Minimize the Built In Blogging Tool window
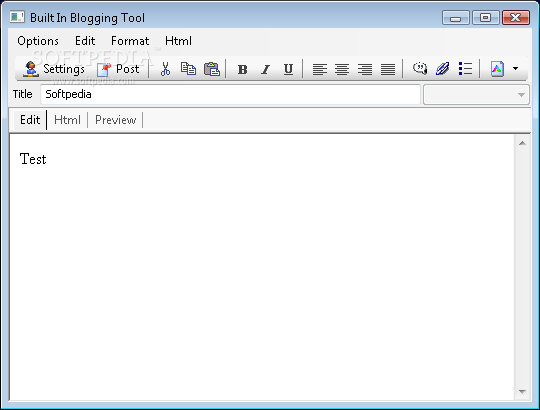This screenshot has width=540, height=410. 455,18
